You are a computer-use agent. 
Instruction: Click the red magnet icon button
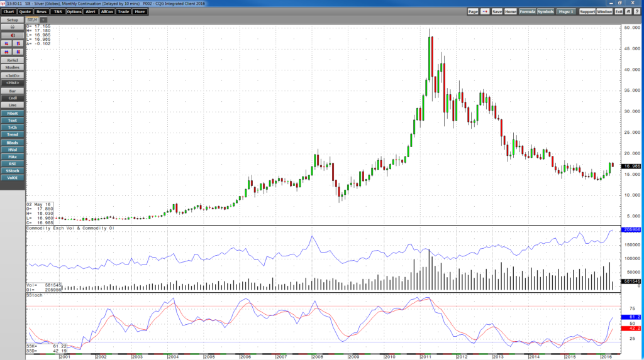click(x=13, y=35)
